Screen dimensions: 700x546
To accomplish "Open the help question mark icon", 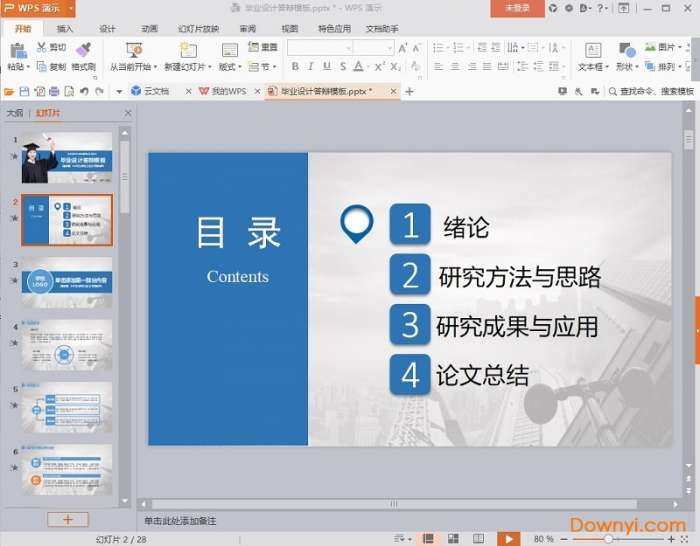I will coord(600,8).
